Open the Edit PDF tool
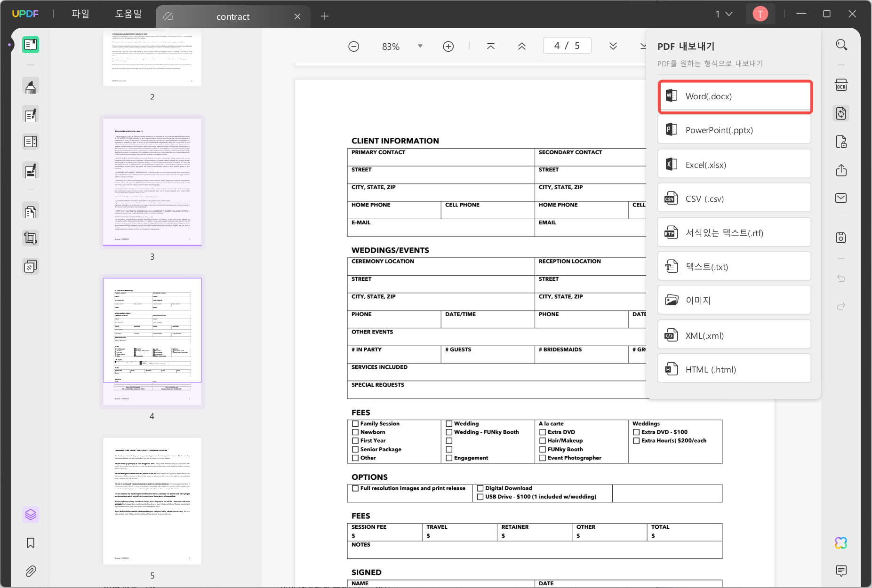Image resolution: width=872 pixels, height=588 pixels. pyautogui.click(x=31, y=115)
